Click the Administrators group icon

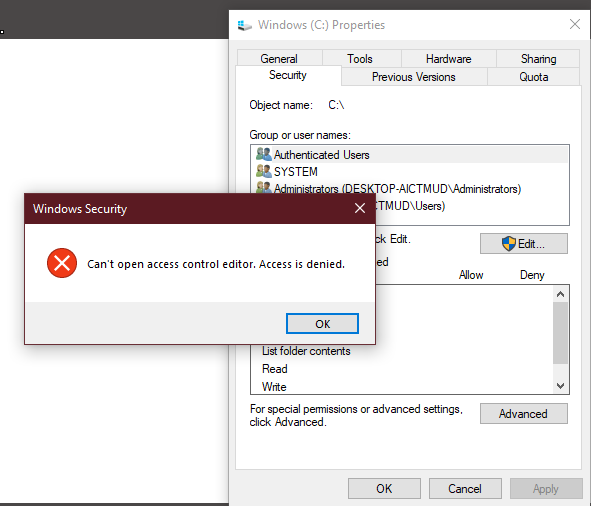pyautogui.click(x=263, y=187)
